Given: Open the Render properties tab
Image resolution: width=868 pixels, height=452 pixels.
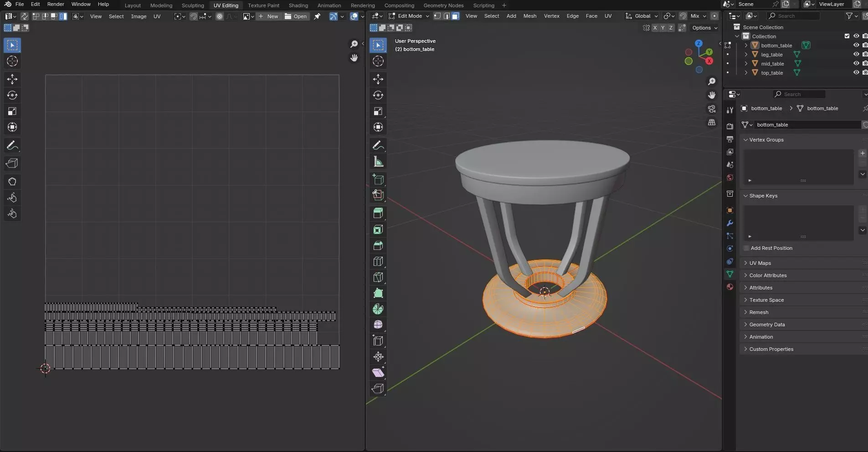Looking at the screenshot, I should pyautogui.click(x=730, y=126).
